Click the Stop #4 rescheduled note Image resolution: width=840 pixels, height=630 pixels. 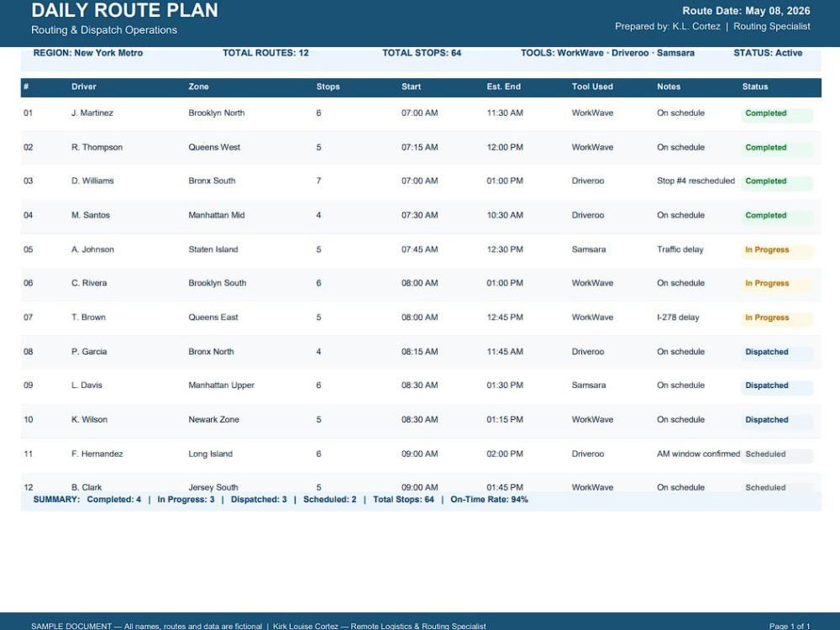point(696,181)
